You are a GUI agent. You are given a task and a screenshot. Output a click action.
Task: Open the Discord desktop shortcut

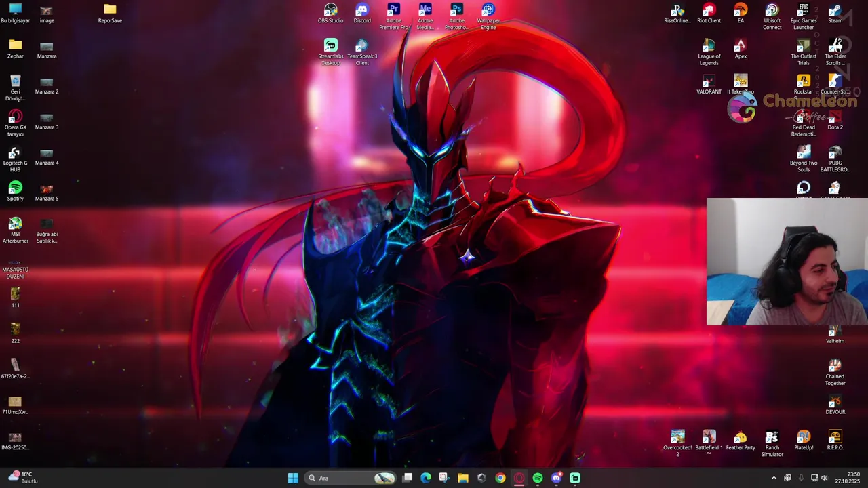click(x=362, y=14)
